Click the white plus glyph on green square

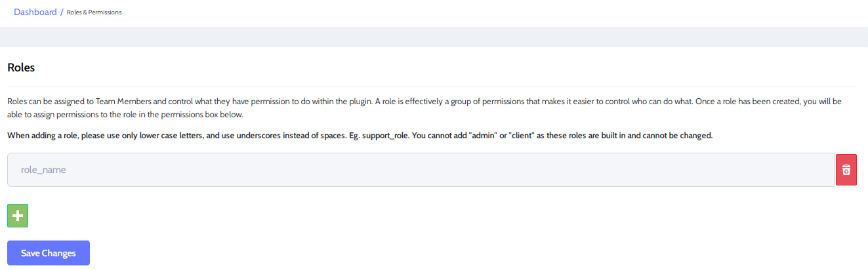pos(18,216)
